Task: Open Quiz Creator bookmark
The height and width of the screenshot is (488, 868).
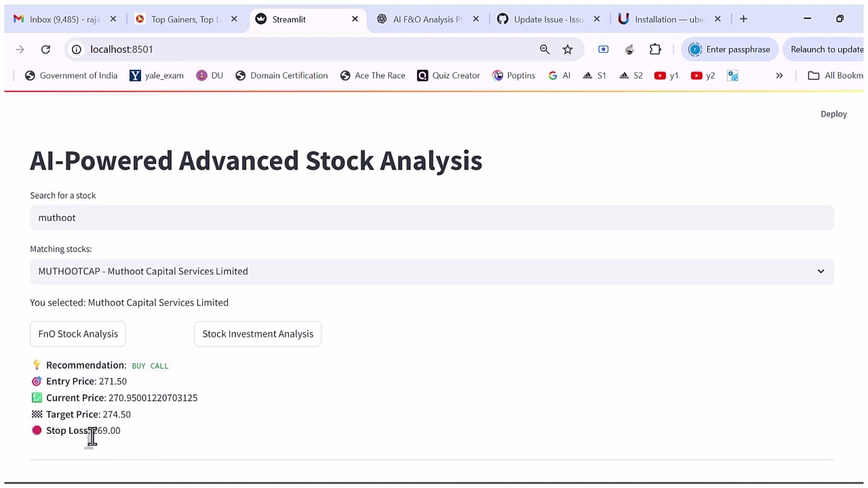Action: pos(449,75)
